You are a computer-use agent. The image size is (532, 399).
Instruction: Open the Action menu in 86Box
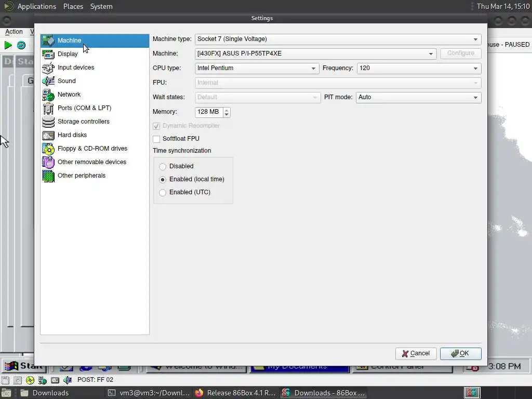point(14,32)
